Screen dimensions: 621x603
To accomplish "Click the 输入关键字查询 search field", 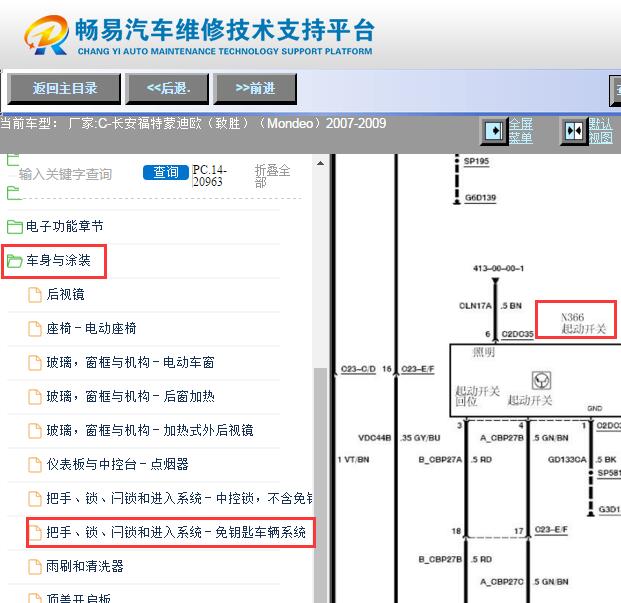I will point(66,174).
